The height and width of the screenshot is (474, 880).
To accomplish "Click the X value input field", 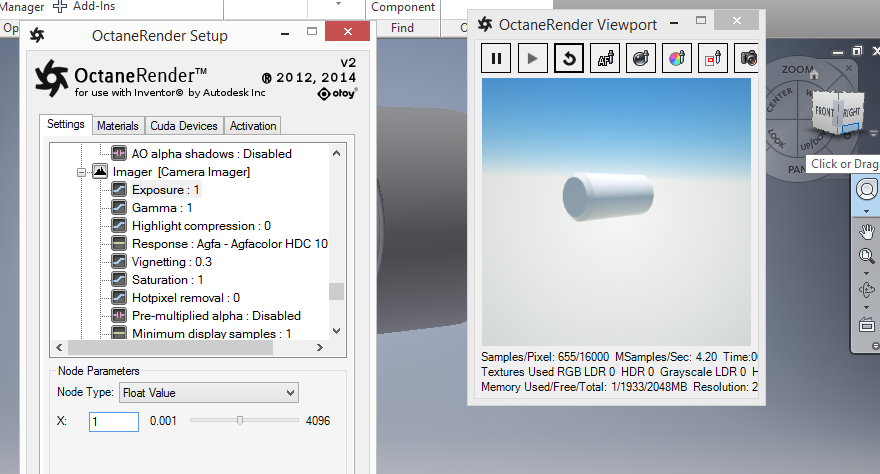I will [114, 422].
